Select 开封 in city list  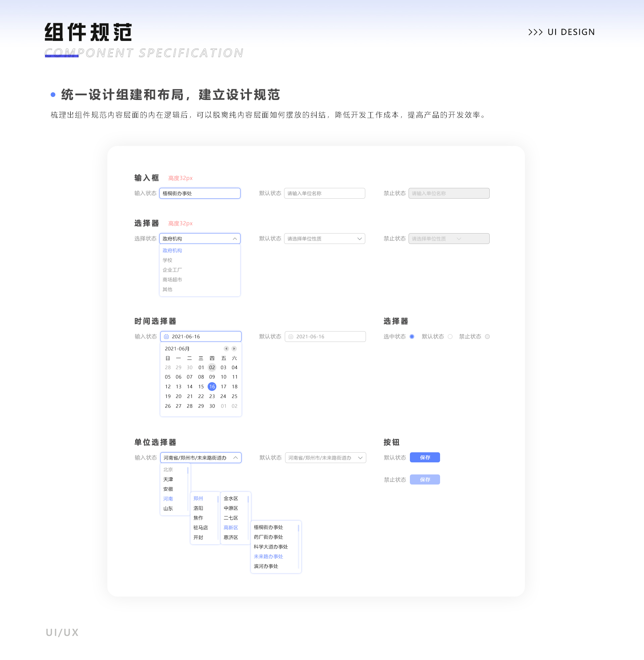coord(198,538)
